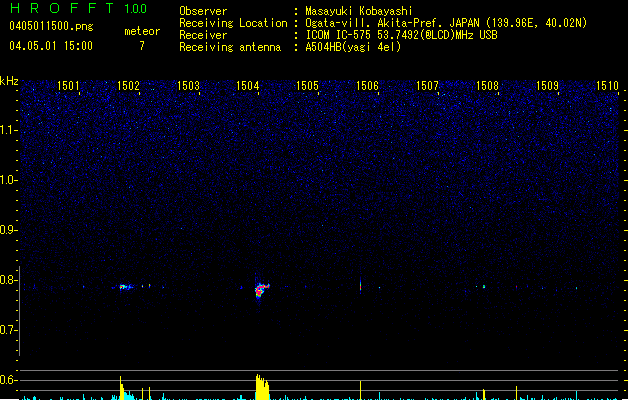Viewport: 629px width, 400px height.
Task: Click the date stamp 04.05.01 15:00
Action: coord(51,46)
